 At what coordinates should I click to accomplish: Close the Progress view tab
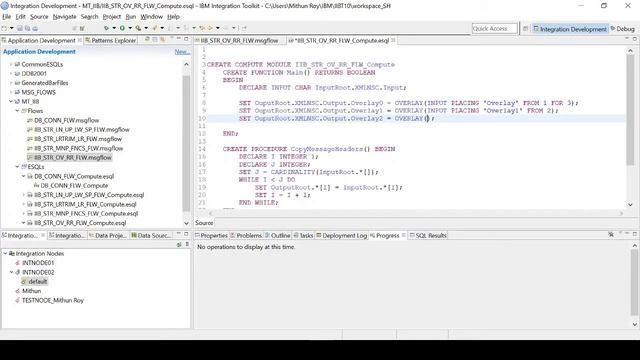[403, 235]
